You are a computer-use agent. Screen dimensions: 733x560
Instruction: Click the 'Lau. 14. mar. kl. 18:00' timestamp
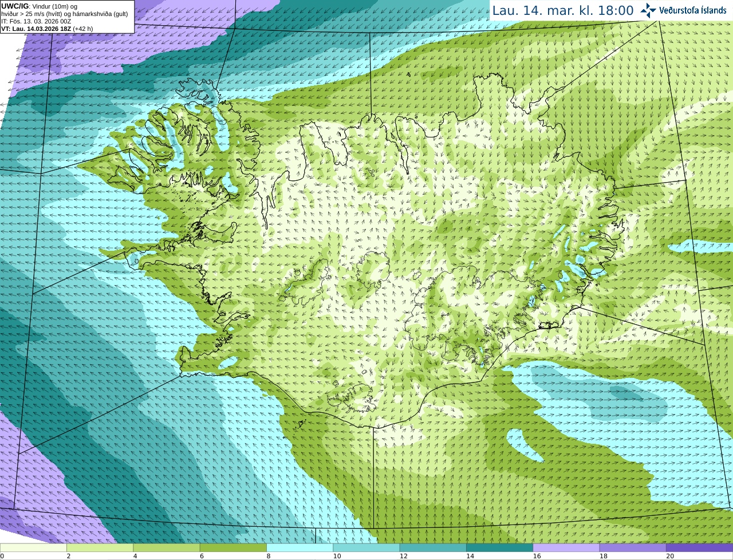[563, 10]
